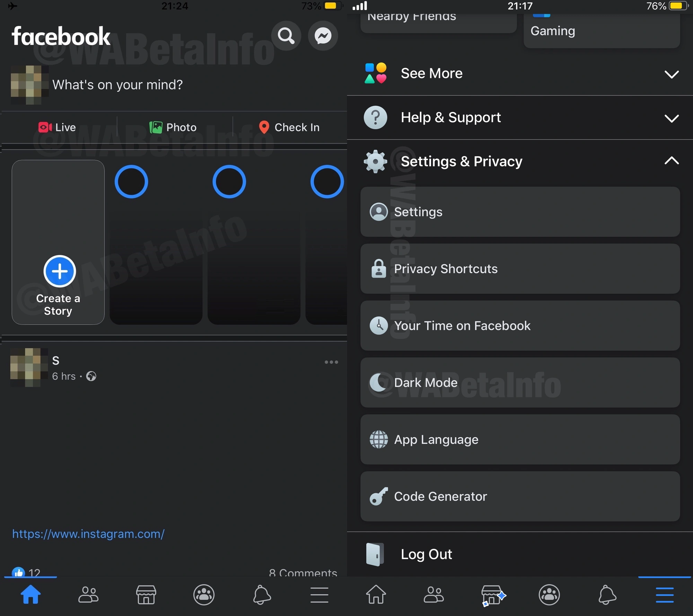Viewport: 693px width, 616px height.
Task: Tap the 8 Comments count
Action: coord(303,572)
